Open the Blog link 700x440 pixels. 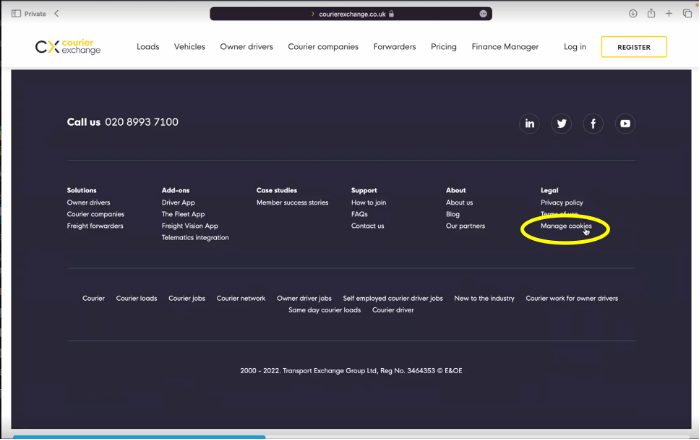(x=452, y=214)
